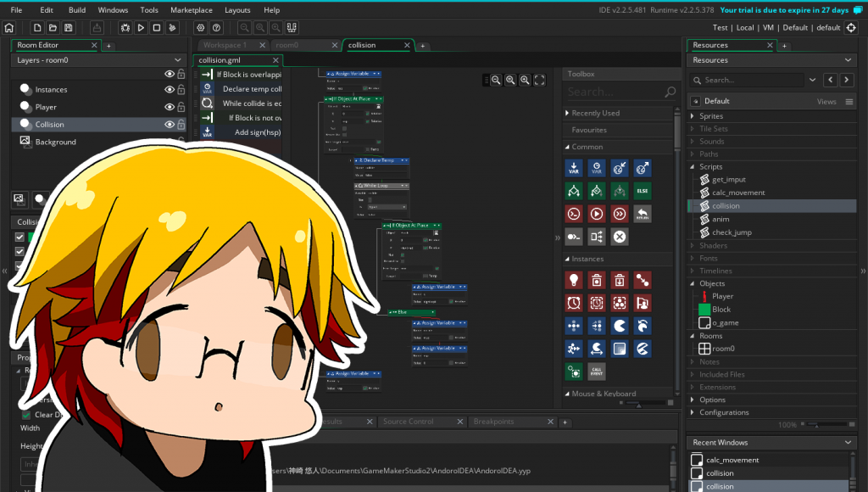Click the Save project floppy icon
The width and height of the screenshot is (868, 492).
69,28
